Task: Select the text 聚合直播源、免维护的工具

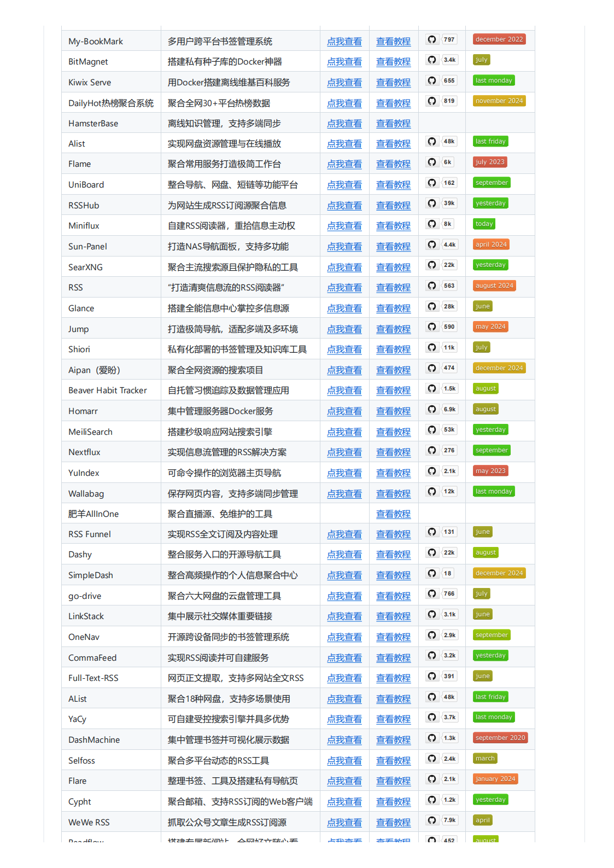Action: tap(220, 514)
